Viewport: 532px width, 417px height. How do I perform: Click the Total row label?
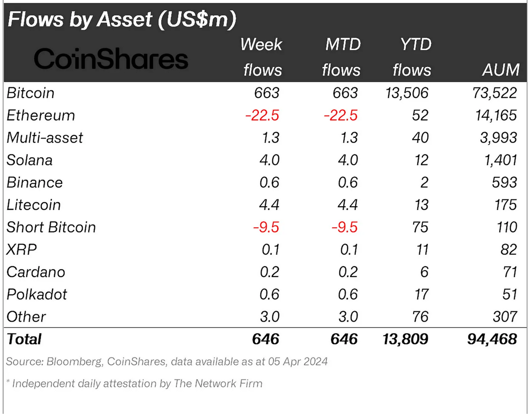pos(24,339)
